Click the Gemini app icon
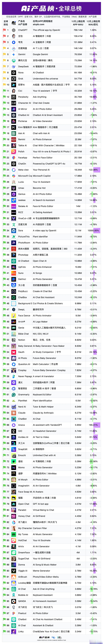Screen dimensions: 103x644 [14, 54]
